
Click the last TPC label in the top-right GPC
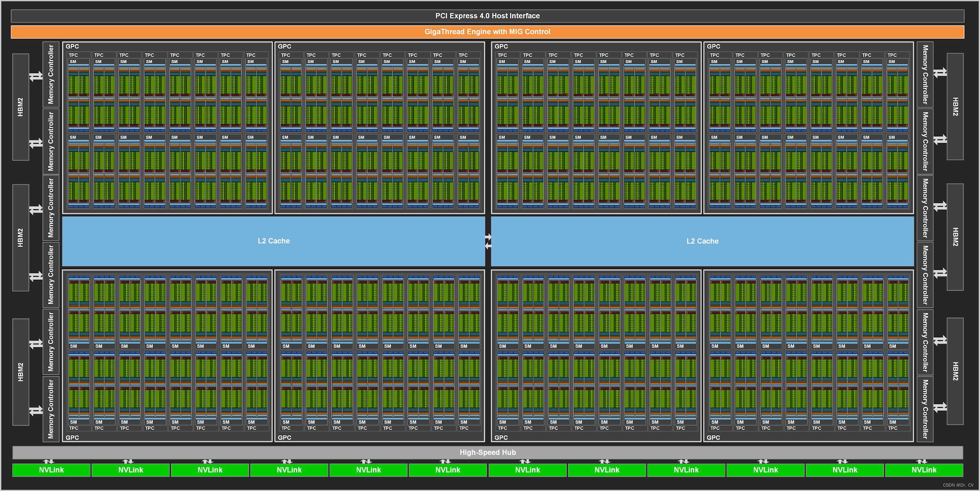892,55
